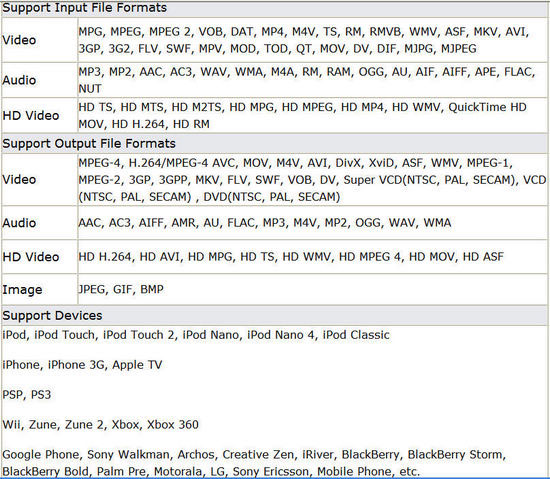The height and width of the screenshot is (479, 550).
Task: Click the Image row label
Action: point(22,290)
